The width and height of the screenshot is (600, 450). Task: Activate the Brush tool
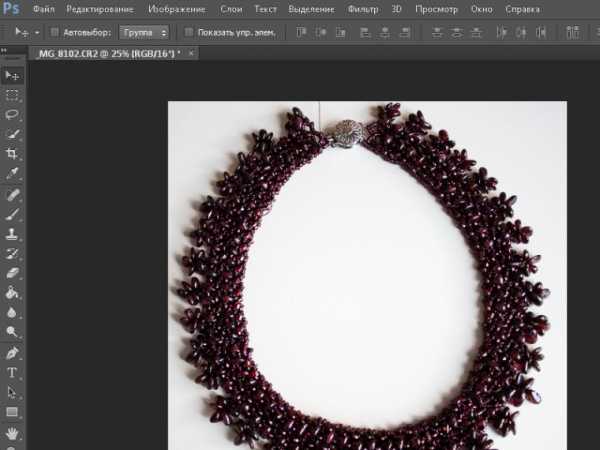point(12,213)
